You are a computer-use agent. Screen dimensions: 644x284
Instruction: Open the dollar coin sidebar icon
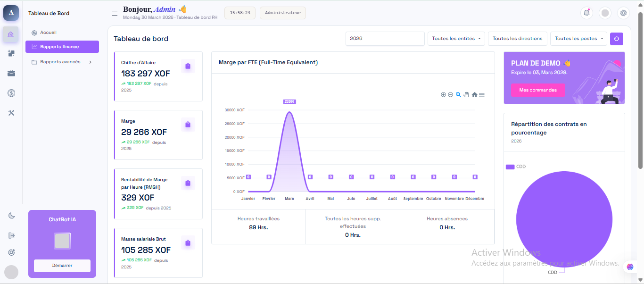tap(11, 93)
